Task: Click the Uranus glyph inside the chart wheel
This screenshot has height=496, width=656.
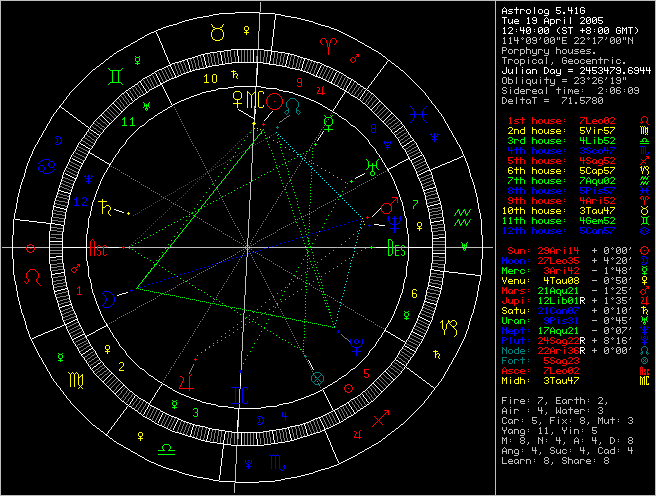Action: [x=373, y=166]
